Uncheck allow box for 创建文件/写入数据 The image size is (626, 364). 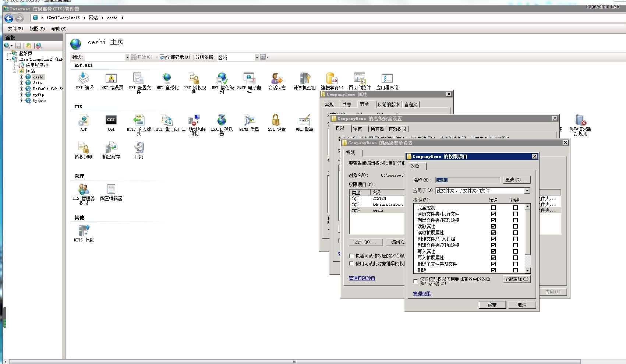point(493,239)
